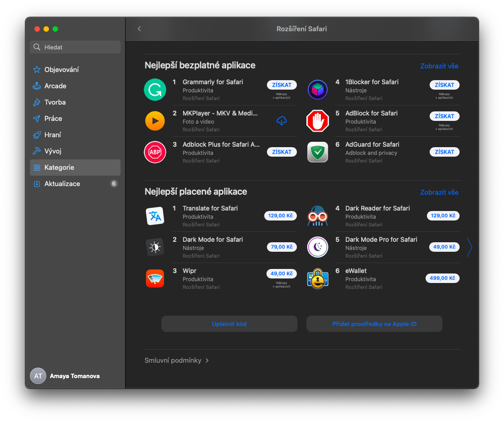Buy Dark Reader for Safari for 129,00 Kč

tap(443, 216)
